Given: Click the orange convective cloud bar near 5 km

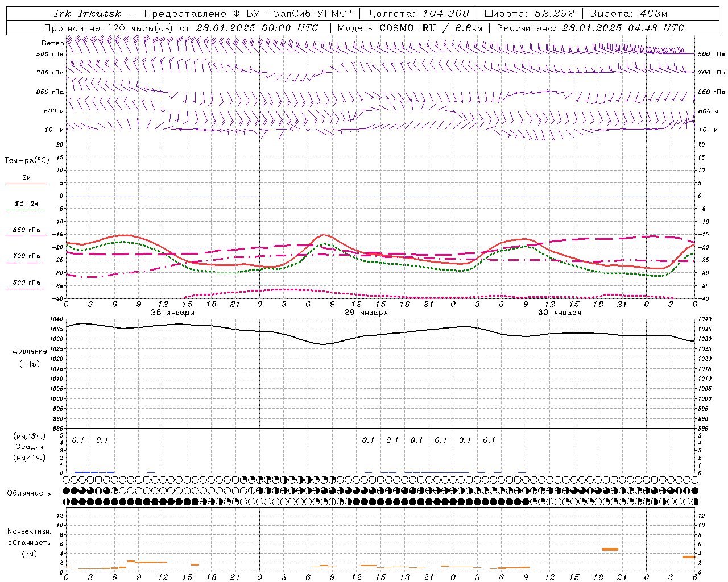Looking at the screenshot, I should (x=610, y=549).
